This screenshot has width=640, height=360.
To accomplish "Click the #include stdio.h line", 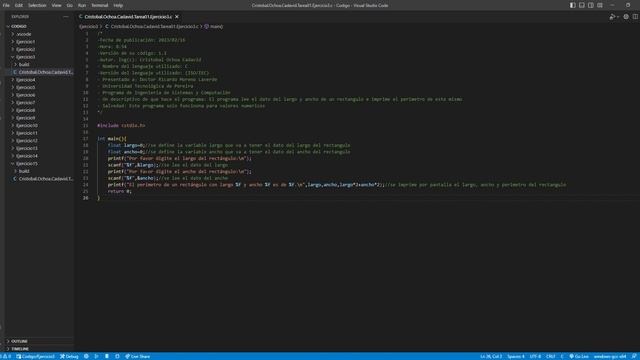I will coord(121,125).
